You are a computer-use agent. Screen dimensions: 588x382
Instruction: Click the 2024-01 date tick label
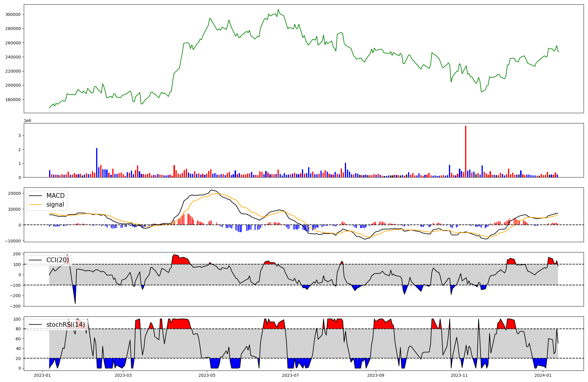pos(543,375)
